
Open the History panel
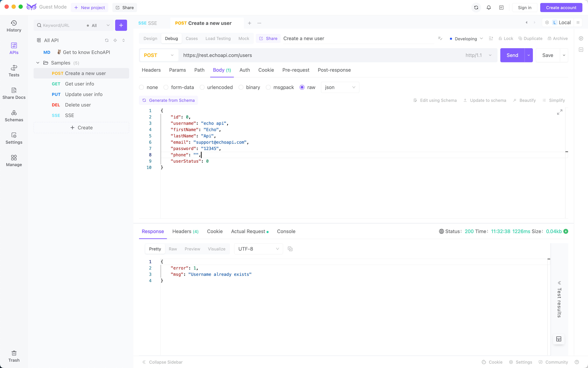pyautogui.click(x=14, y=26)
